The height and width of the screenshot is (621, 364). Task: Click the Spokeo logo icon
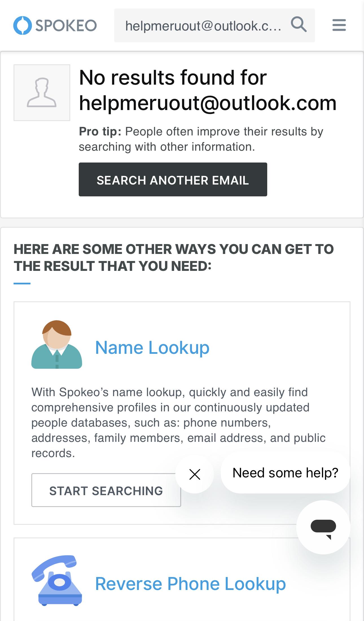tap(22, 26)
